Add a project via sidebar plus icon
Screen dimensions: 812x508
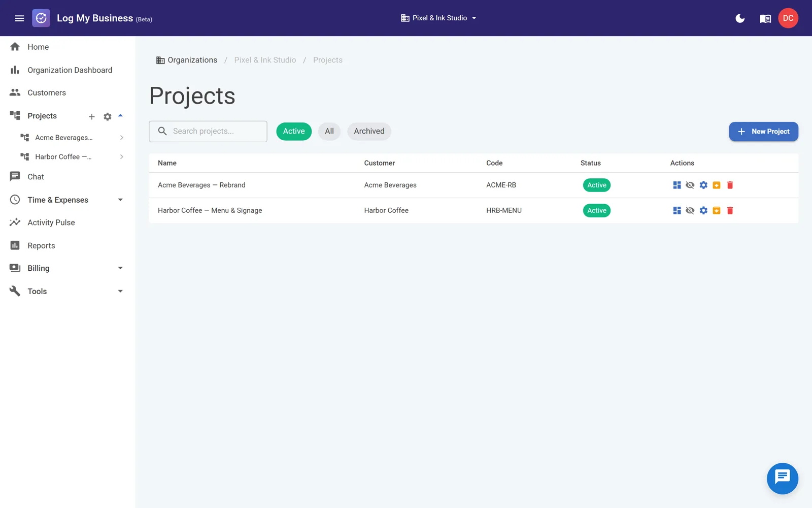pos(92,117)
